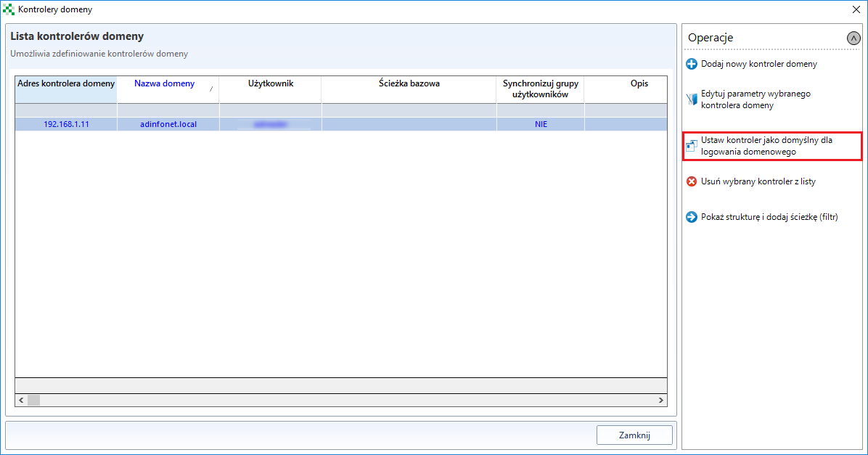Select the 192.168.1.11 controller row
Viewport: 868px width, 455px height.
point(66,124)
